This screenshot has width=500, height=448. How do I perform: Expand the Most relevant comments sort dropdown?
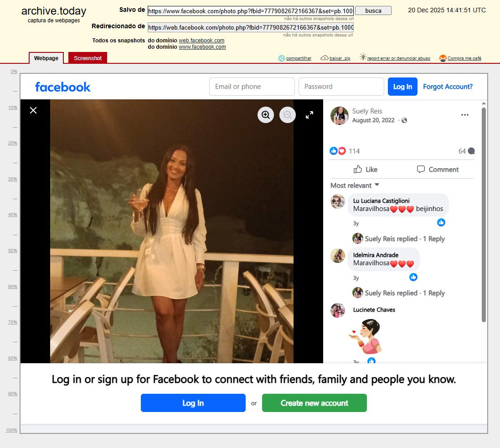[355, 185]
